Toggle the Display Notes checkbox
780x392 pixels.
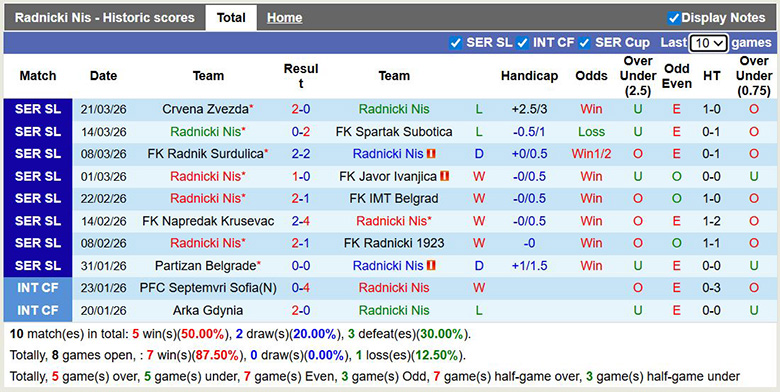[x=674, y=18]
